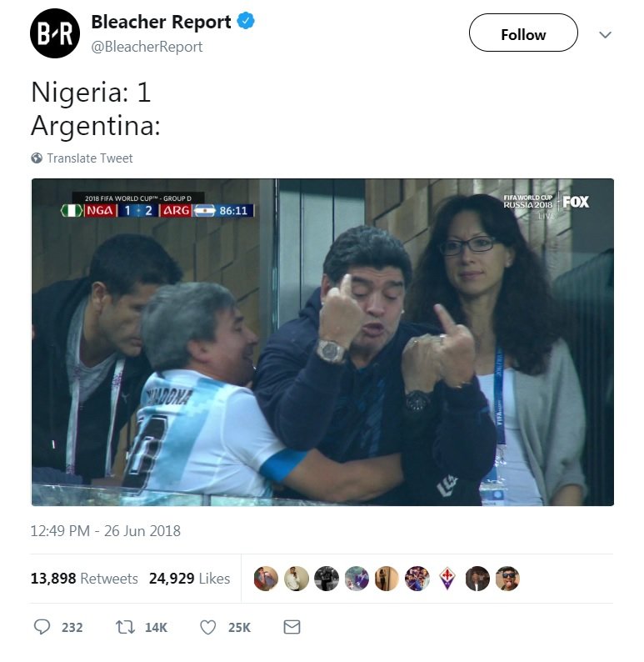View the 13,898 Retweets list
The image size is (644, 662).
pos(84,579)
